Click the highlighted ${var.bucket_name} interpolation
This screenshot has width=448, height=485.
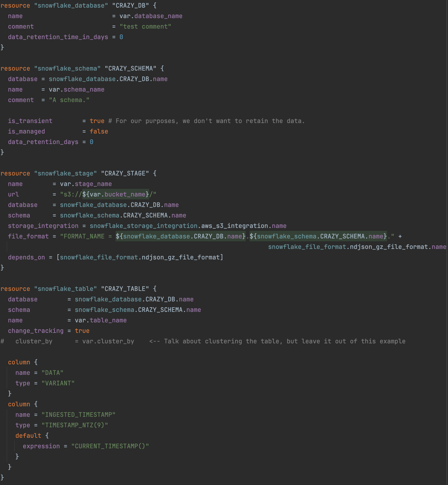116,194
